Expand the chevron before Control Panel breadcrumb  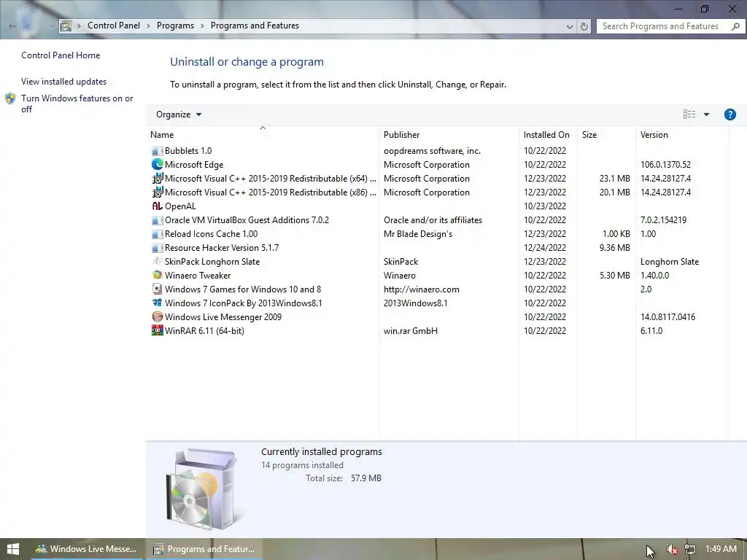coord(79,26)
